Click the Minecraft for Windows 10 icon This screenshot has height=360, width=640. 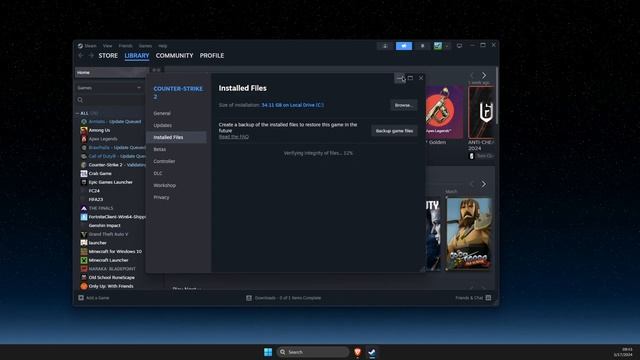click(84, 251)
